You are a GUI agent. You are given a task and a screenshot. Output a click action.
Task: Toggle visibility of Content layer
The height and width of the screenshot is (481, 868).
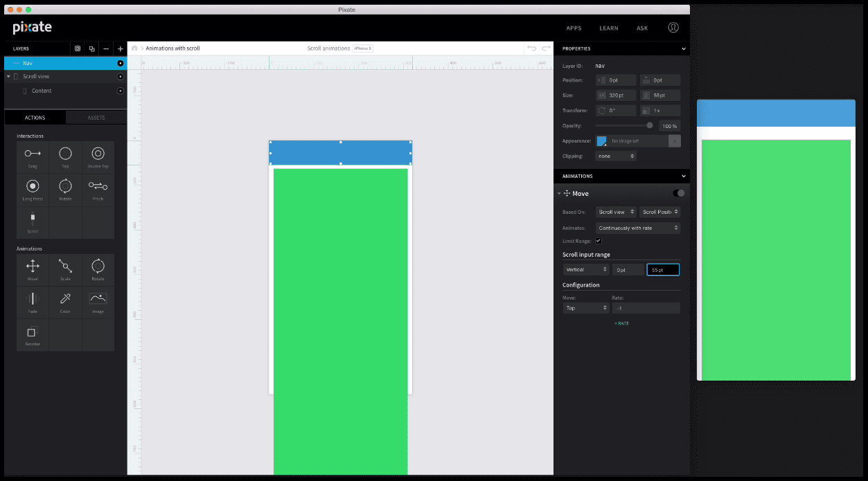120,91
